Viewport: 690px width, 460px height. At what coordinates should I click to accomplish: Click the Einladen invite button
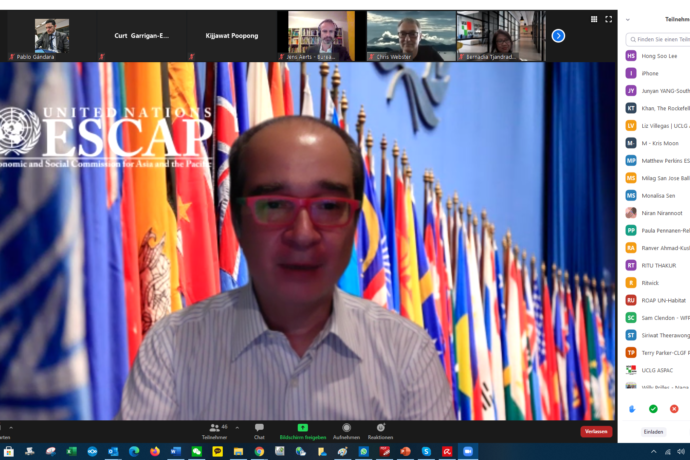click(x=653, y=432)
